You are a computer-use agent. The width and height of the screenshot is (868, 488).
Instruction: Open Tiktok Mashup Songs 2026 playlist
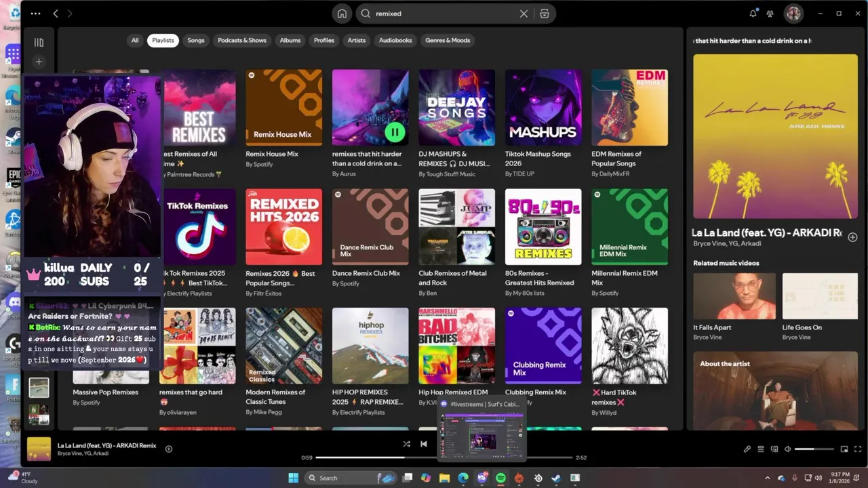(543, 107)
